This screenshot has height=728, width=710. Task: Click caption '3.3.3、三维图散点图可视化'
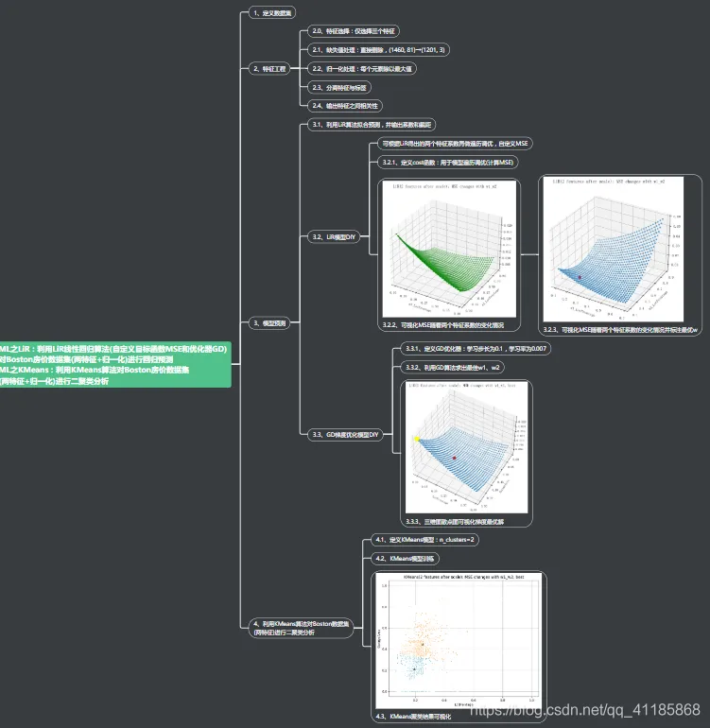pyautogui.click(x=455, y=521)
